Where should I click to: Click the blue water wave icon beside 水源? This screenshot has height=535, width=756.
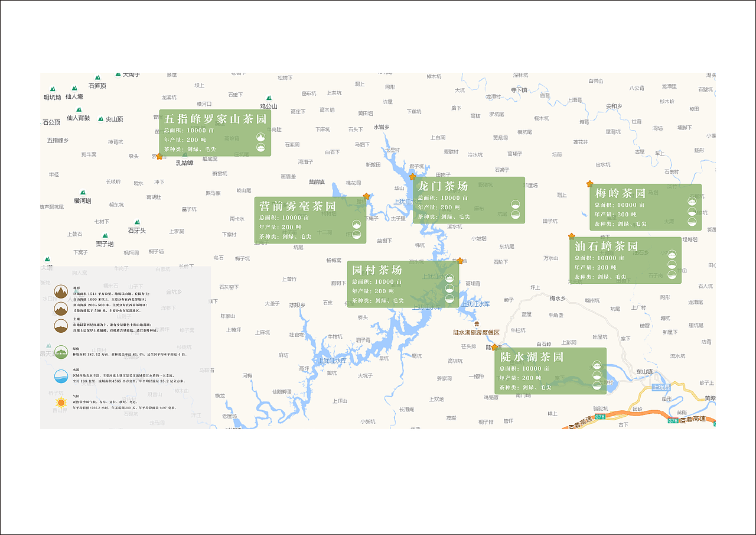pyautogui.click(x=60, y=377)
